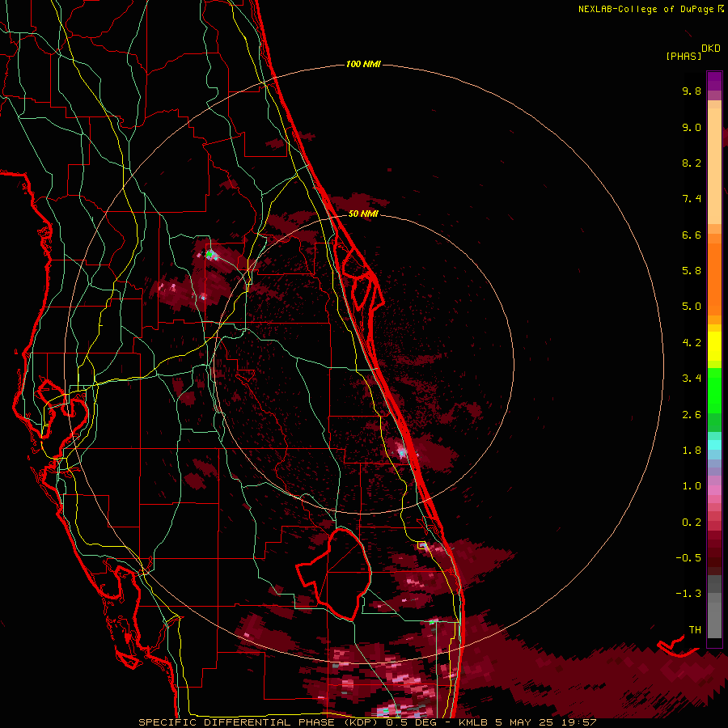Viewport: 728px width, 728px height.
Task: Select the 2.6 scale label
Action: pos(692,415)
